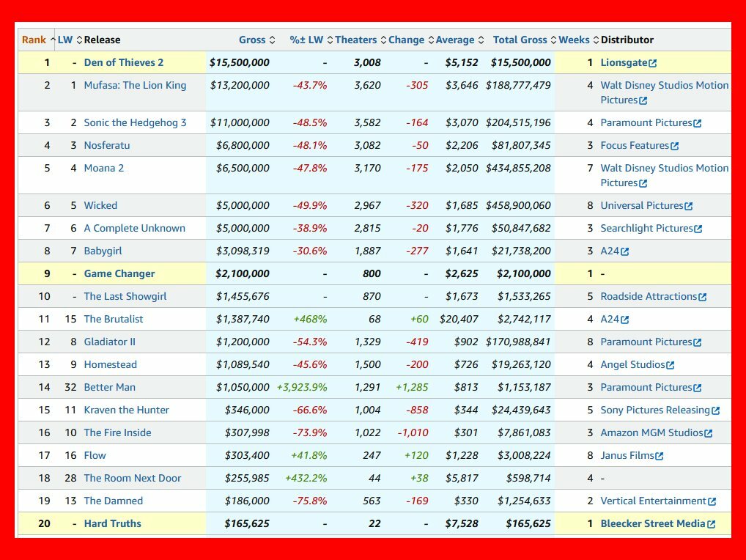Click external link icon beside Sony Pictures Releasing
The width and height of the screenshot is (746, 560).
click(715, 411)
